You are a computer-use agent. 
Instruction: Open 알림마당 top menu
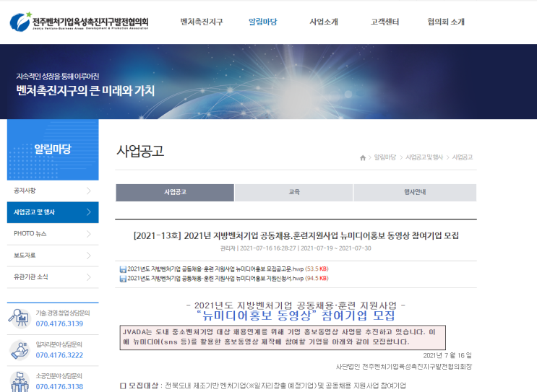click(x=263, y=22)
